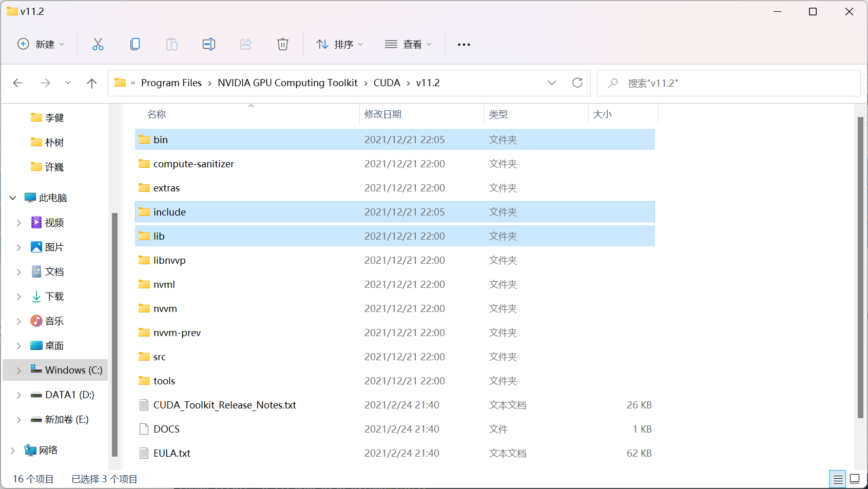Expand the 视频 tree node
Viewport: 868px width, 489px height.
pos(19,223)
